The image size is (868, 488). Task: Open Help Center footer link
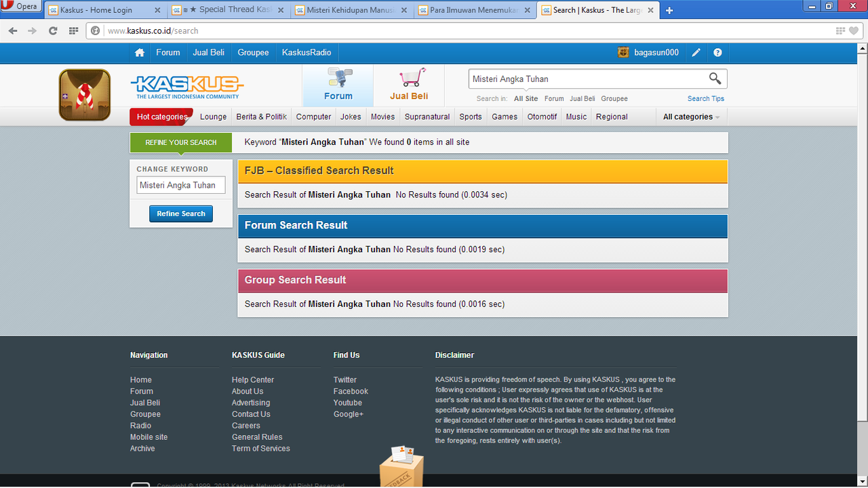[253, 380]
